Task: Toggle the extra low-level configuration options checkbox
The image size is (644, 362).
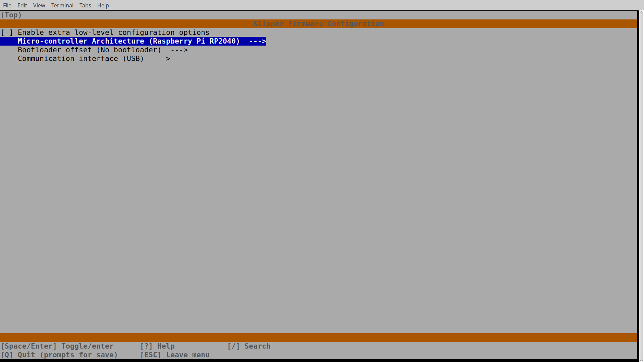Action: coord(7,33)
